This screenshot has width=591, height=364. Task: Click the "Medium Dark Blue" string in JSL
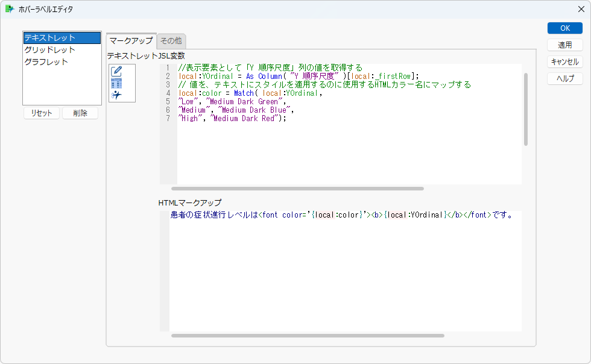click(254, 110)
